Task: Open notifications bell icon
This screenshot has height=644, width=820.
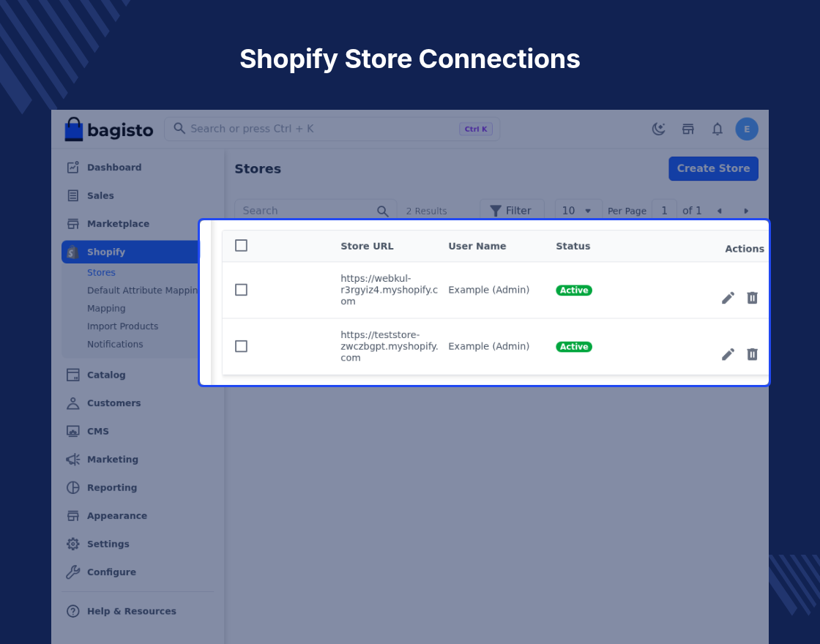Action: [717, 129]
